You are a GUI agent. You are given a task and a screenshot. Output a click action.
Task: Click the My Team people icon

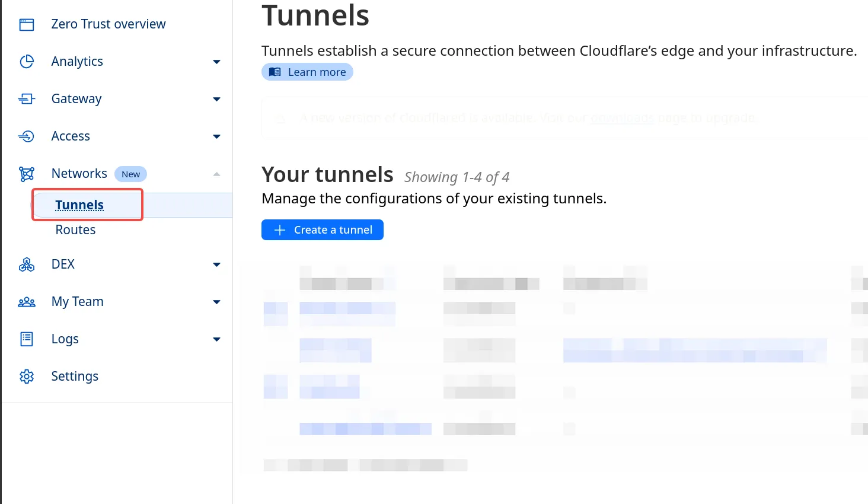[27, 302]
